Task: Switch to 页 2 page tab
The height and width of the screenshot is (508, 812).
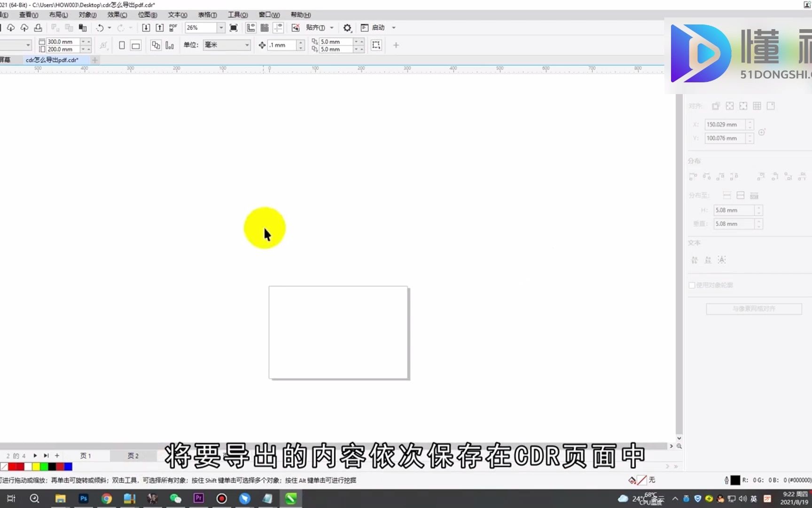Action: 133,456
